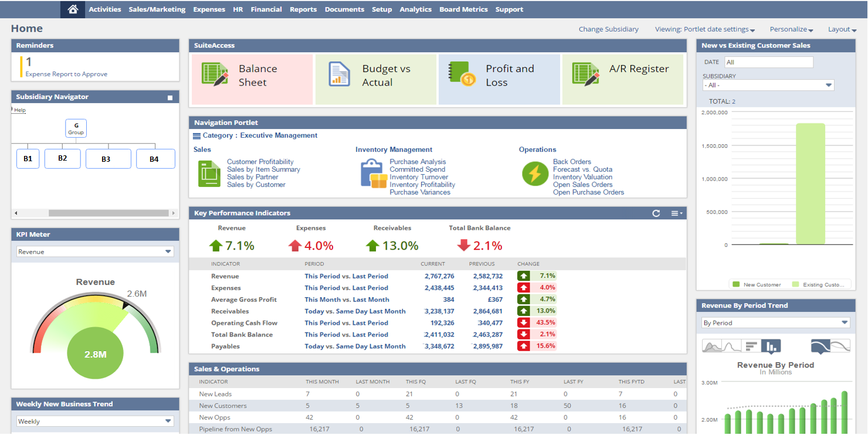This screenshot has height=442, width=868.
Task: Expand the Subsidiary dropdown set to All
Action: (x=768, y=85)
